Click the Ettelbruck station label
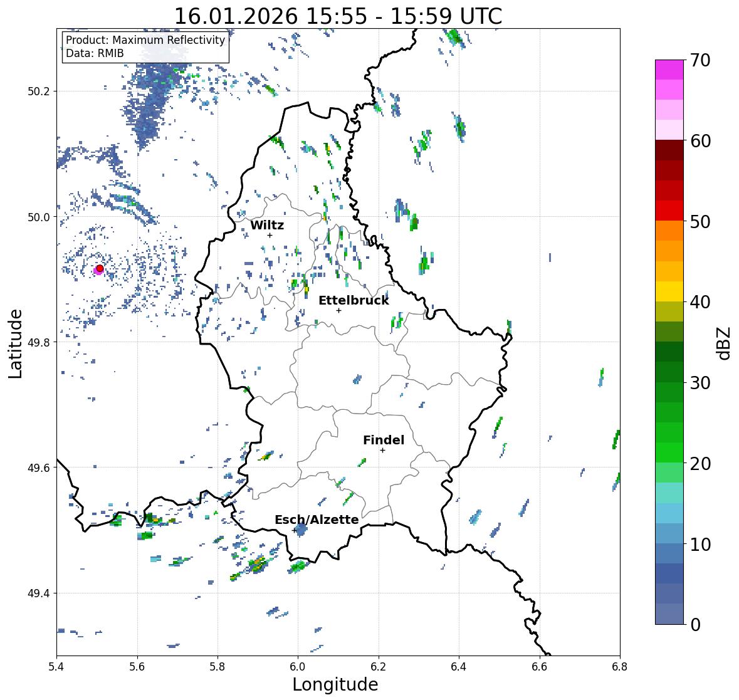Image resolution: width=739 pixels, height=700 pixels. [x=354, y=300]
